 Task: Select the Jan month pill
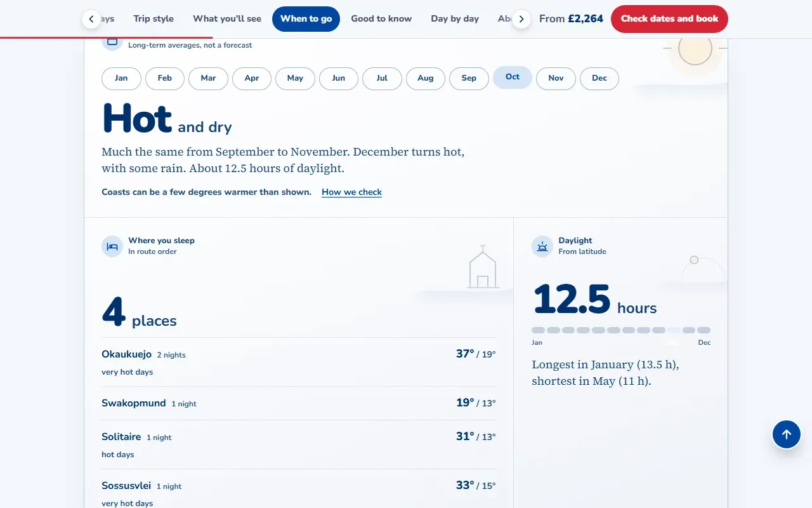pos(121,78)
